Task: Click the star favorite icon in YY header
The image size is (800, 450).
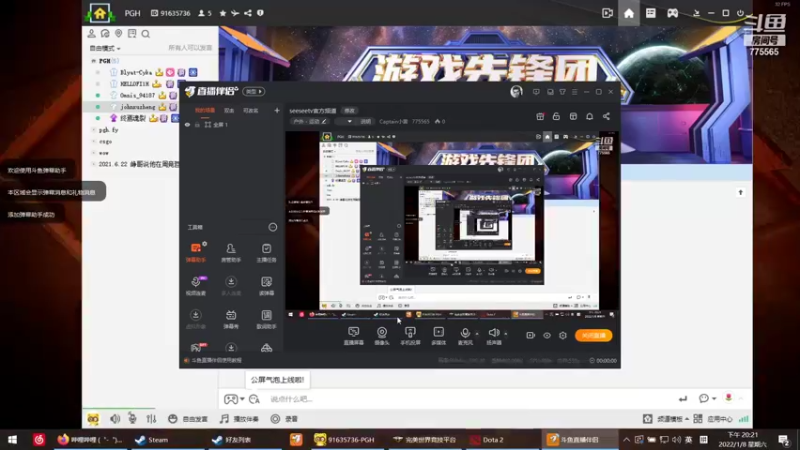Action: pos(223,13)
